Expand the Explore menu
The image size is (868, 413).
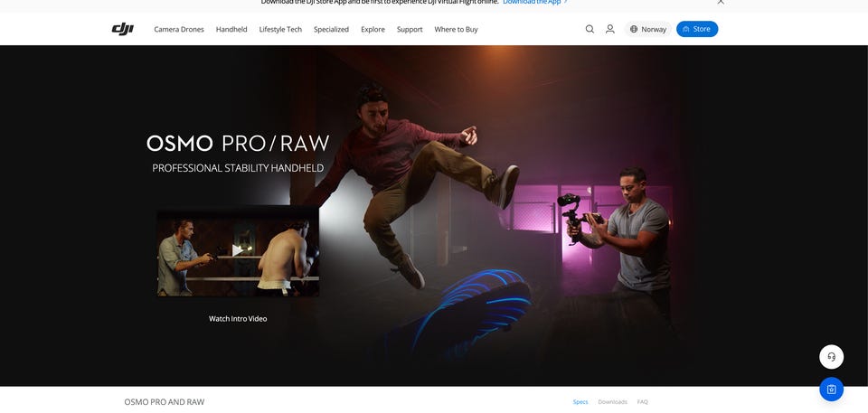click(x=373, y=29)
